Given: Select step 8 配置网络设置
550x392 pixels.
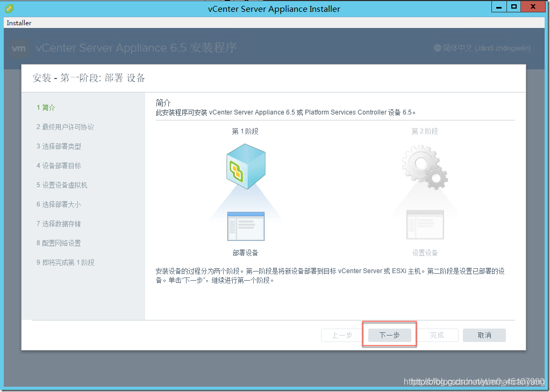Looking at the screenshot, I should click(x=59, y=243).
